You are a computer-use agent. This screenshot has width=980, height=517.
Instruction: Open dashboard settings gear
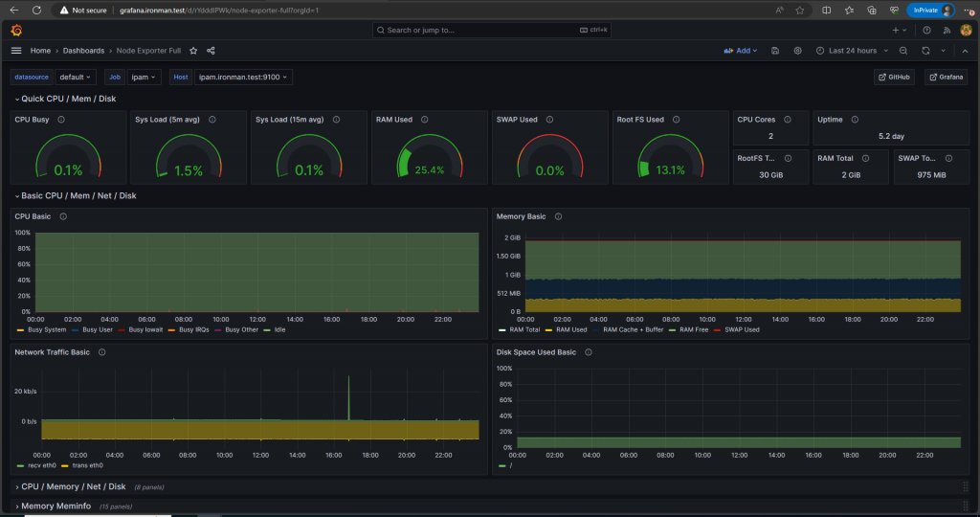[797, 51]
